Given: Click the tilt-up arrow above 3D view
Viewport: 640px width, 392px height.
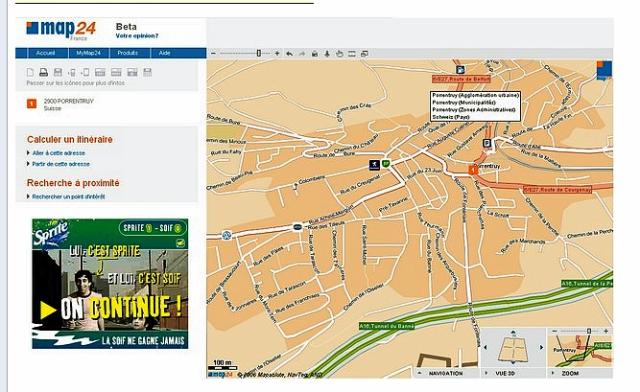Looking at the screenshot, I should coord(513,332).
